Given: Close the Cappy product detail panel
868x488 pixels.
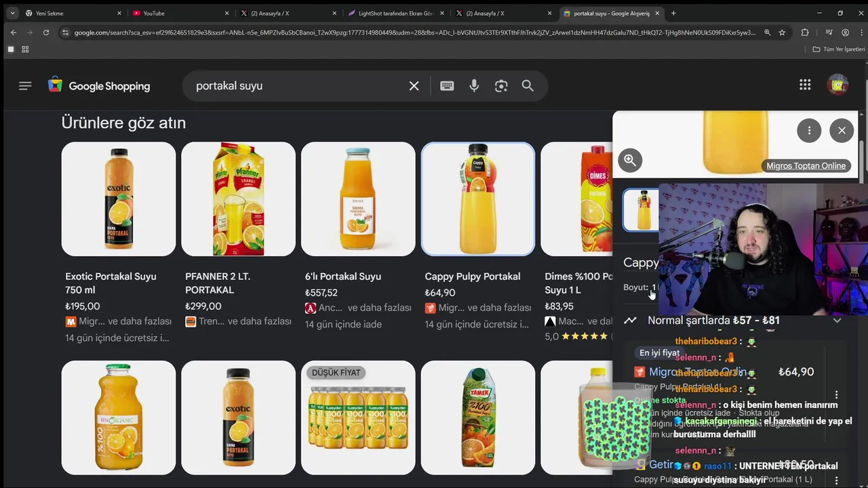Looking at the screenshot, I should [x=842, y=131].
